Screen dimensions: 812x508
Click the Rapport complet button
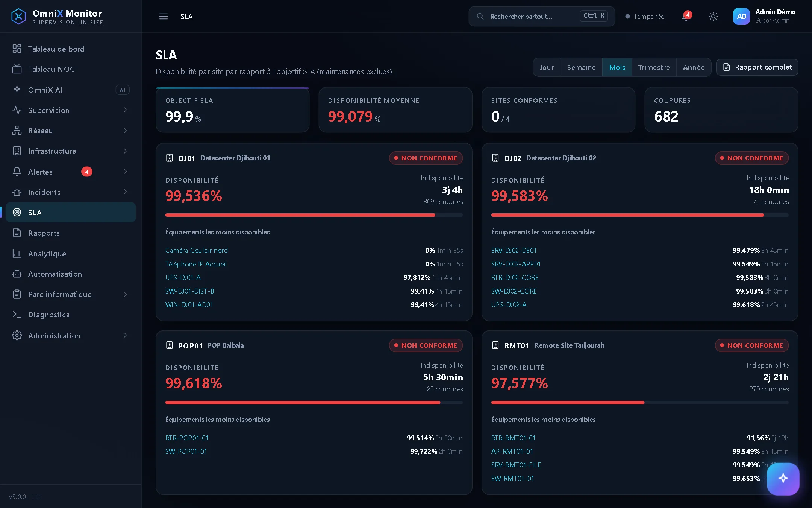click(x=757, y=67)
